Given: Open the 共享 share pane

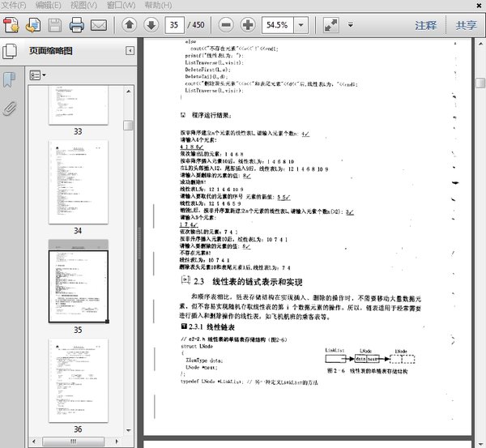Looking at the screenshot, I should 466,25.
